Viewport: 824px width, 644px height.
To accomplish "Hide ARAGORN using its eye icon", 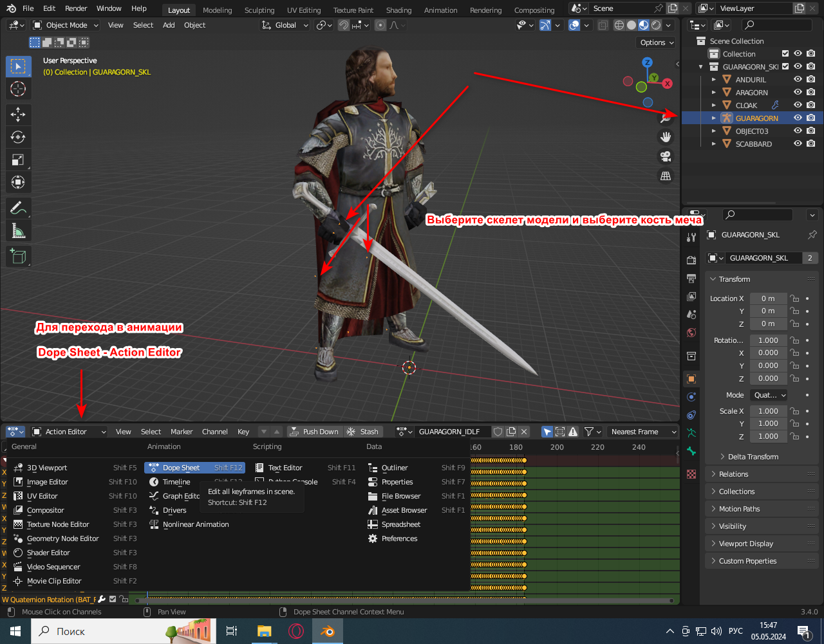I will pos(798,93).
